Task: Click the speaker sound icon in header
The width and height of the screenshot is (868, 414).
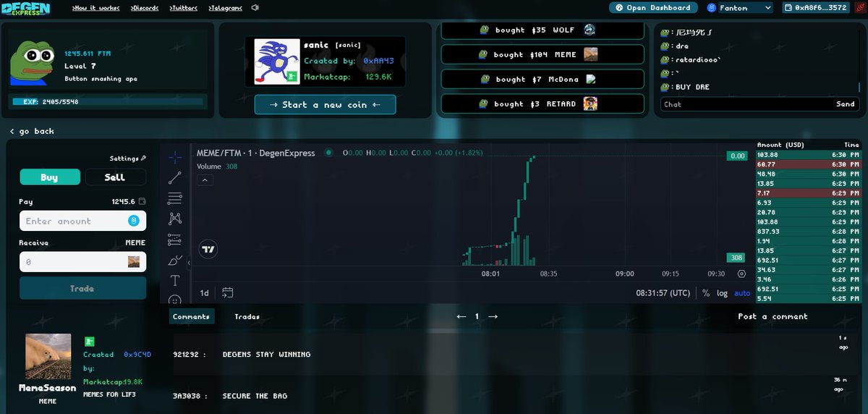Action: (x=255, y=8)
